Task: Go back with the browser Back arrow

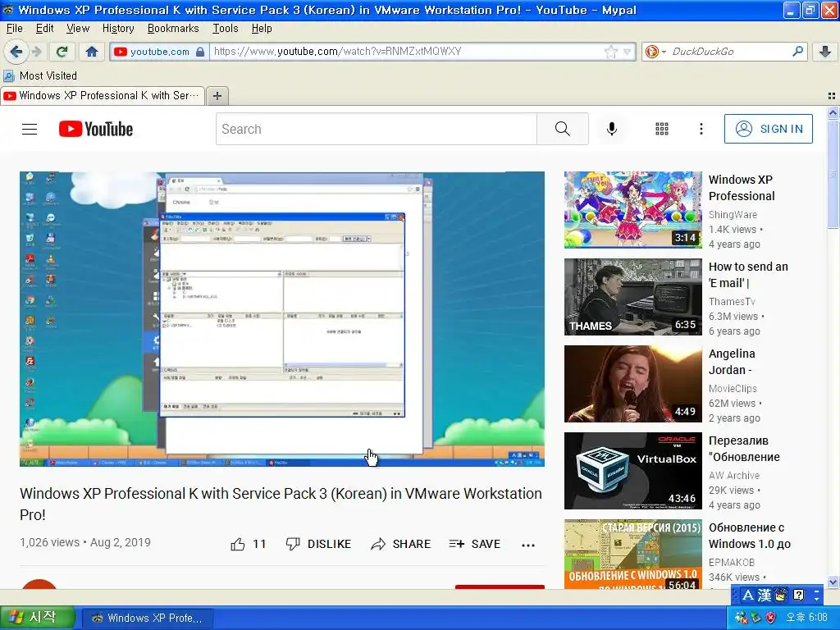Action: 16,52
